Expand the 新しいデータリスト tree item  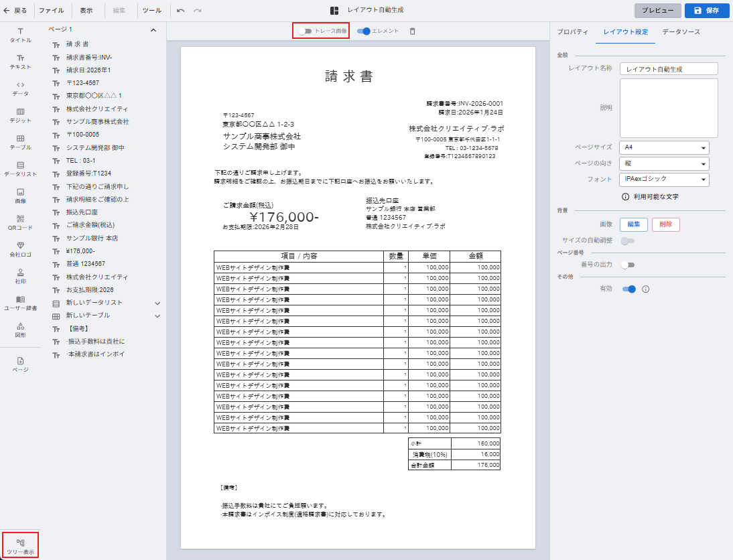tap(157, 303)
